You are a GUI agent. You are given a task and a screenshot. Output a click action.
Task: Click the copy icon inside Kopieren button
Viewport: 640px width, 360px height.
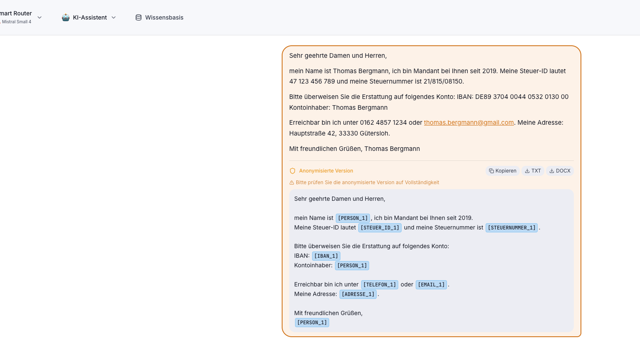click(491, 171)
